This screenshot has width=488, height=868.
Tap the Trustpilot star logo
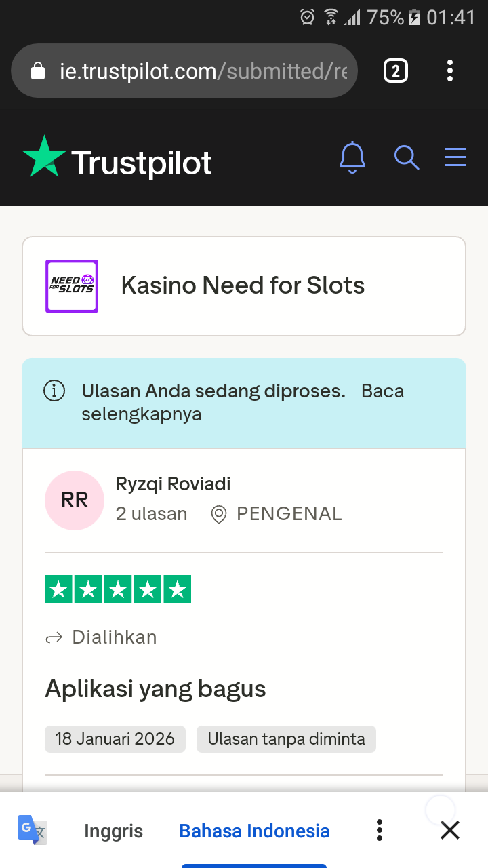pos(44,157)
